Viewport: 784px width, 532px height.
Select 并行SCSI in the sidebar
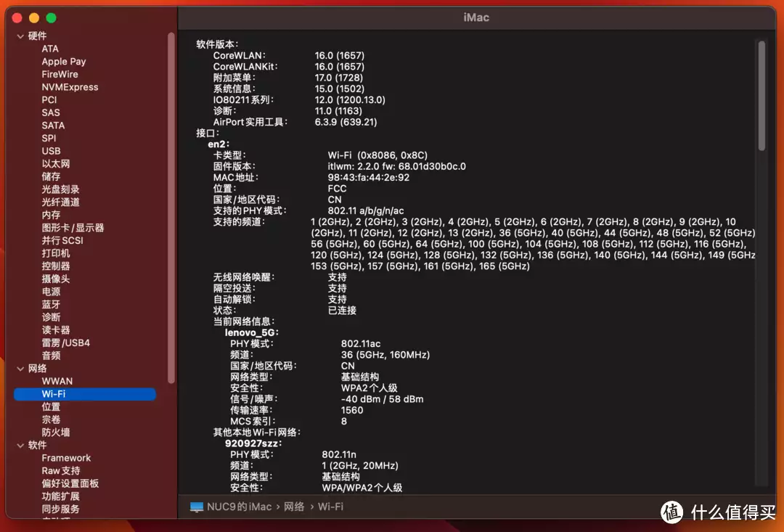click(x=62, y=240)
